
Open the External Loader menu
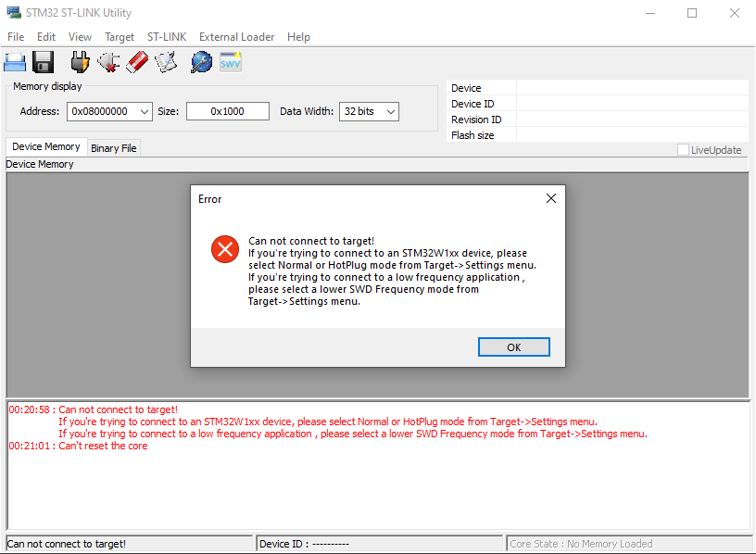coord(237,37)
